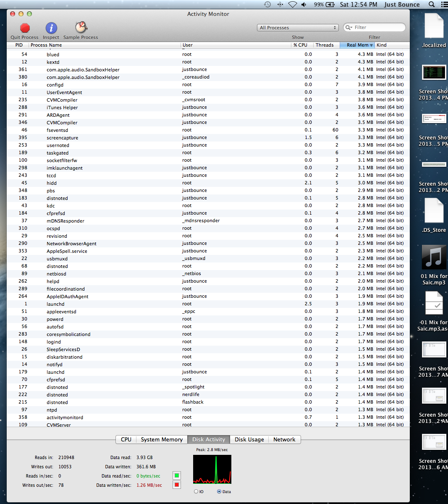Select the kextd process row
This screenshot has width=448, height=504.
click(x=208, y=62)
